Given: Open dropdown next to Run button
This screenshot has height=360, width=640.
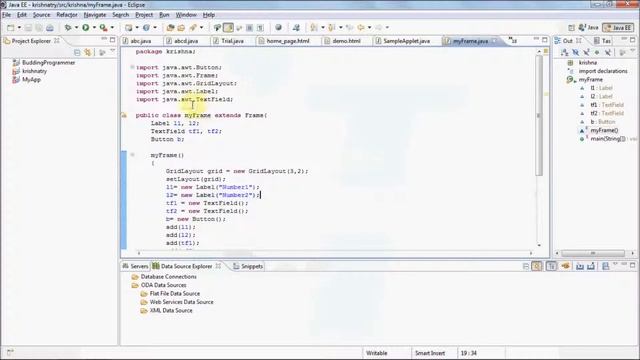Looking at the screenshot, I should point(94,28).
